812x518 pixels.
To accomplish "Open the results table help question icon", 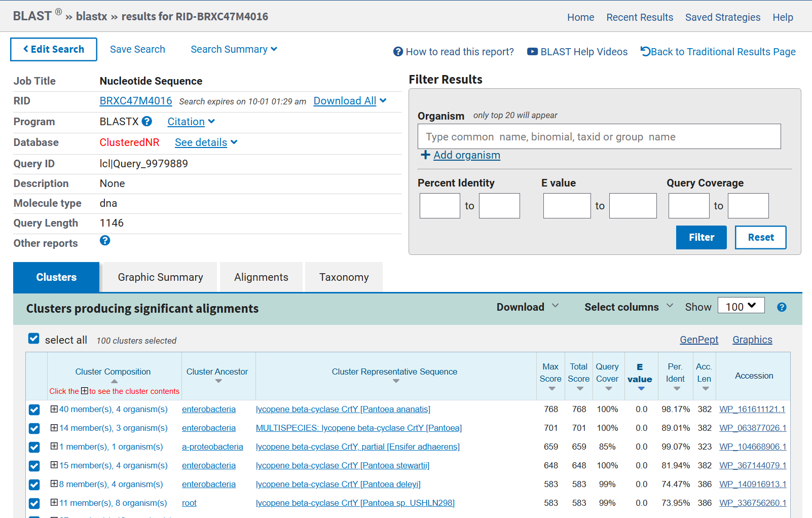I will point(782,307).
